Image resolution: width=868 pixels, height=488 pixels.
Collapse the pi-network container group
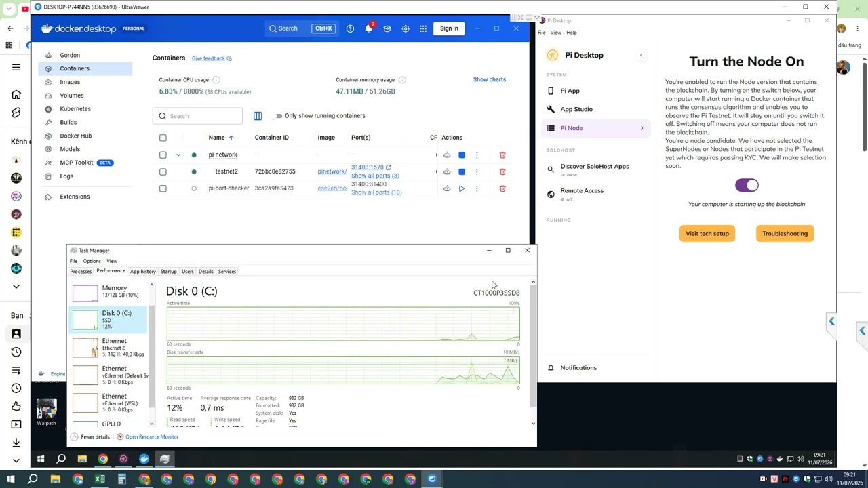click(x=178, y=155)
